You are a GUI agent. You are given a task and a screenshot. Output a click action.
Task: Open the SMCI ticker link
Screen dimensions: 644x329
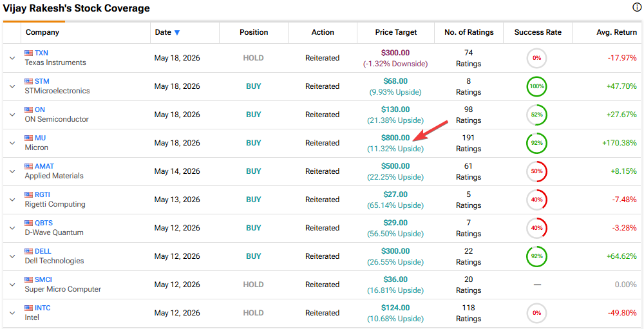[44, 279]
